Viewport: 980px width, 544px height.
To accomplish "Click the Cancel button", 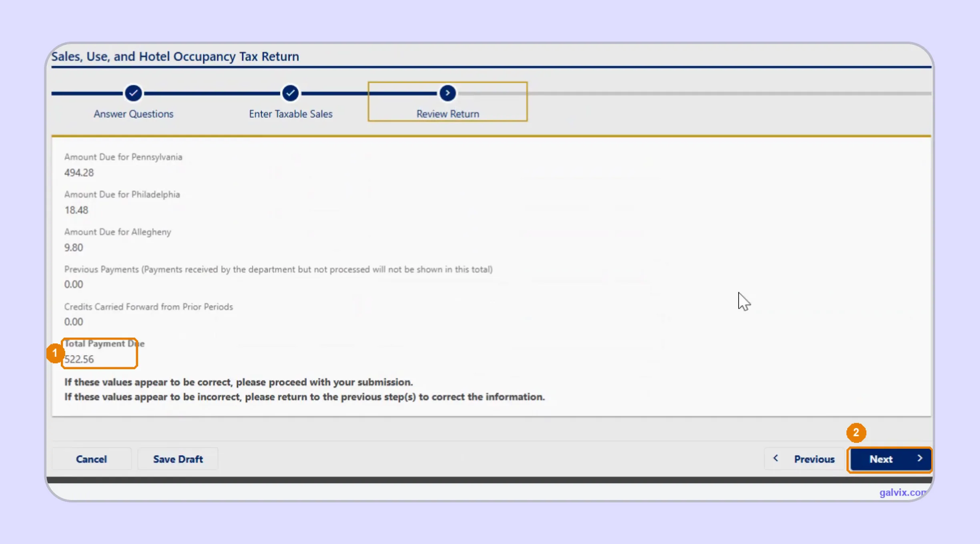I will 91,459.
